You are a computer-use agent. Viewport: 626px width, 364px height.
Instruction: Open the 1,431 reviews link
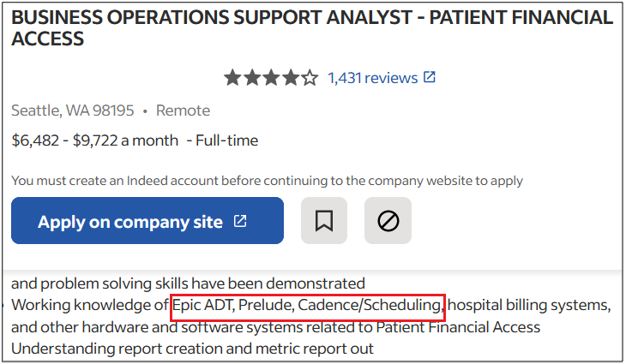[x=372, y=78]
